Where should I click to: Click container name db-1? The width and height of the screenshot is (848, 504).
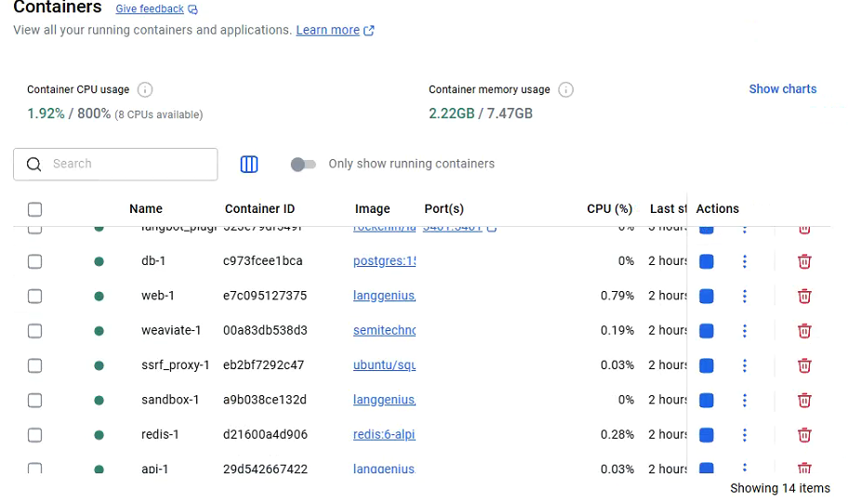pyautogui.click(x=153, y=260)
